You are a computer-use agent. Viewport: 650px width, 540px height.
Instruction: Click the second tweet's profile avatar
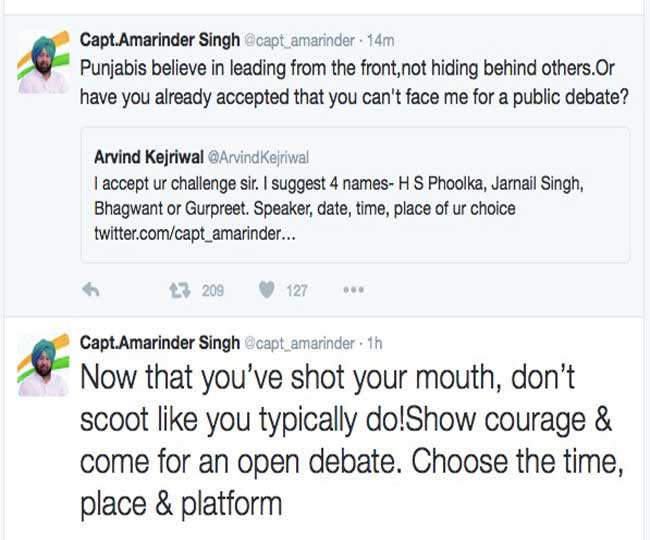coord(42,365)
